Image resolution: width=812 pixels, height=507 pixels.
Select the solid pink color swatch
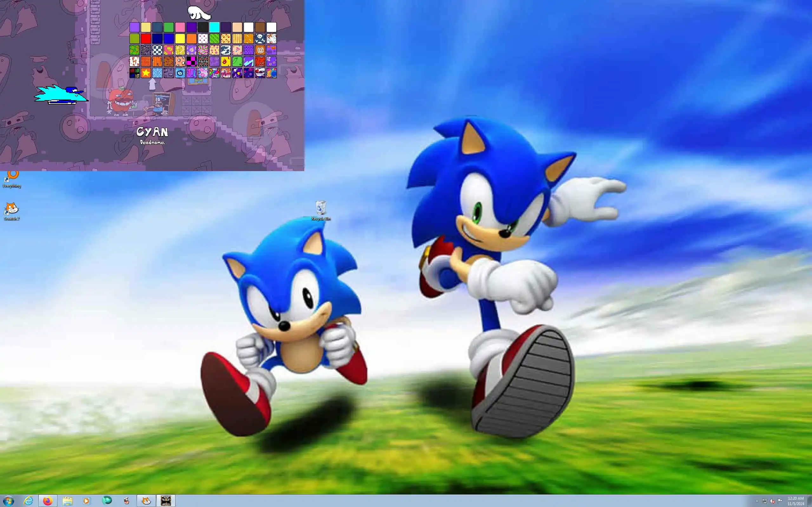click(x=180, y=27)
